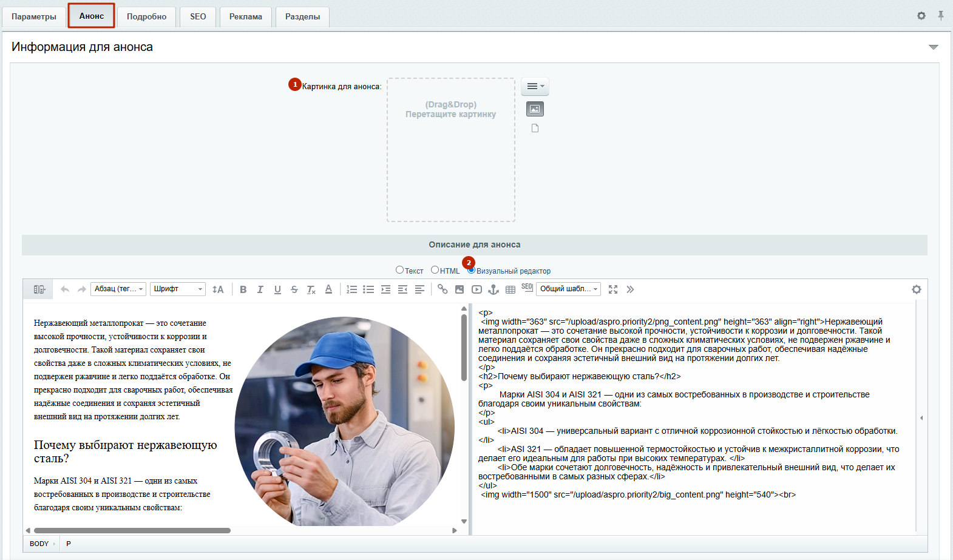The width and height of the screenshot is (953, 560).
Task: Click the insert link icon
Action: click(443, 289)
